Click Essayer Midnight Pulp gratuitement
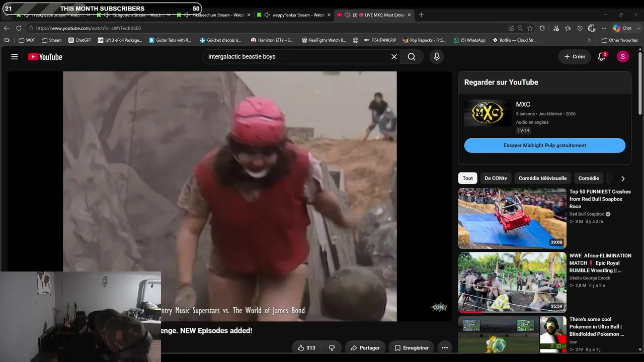The height and width of the screenshot is (362, 644). 545,145
